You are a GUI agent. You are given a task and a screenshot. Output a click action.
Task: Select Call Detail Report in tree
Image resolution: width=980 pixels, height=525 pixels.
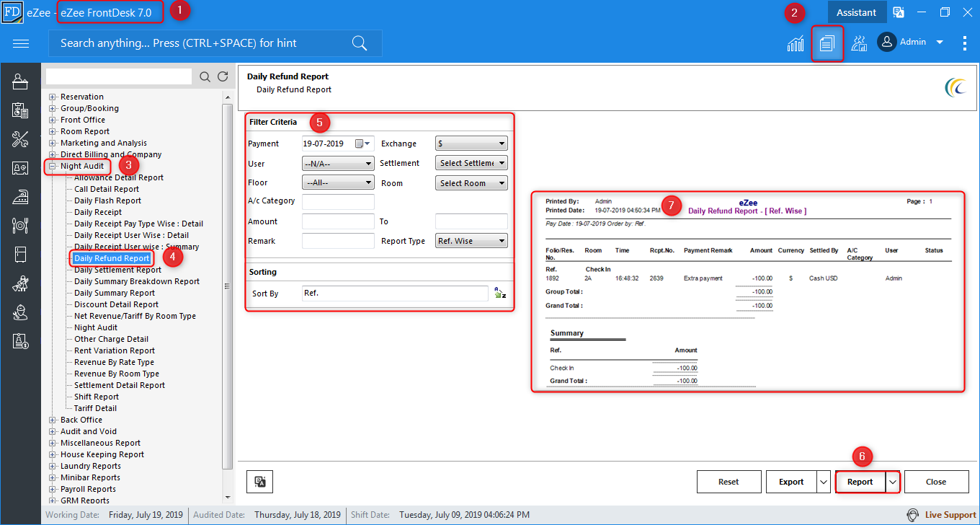pyautogui.click(x=107, y=189)
